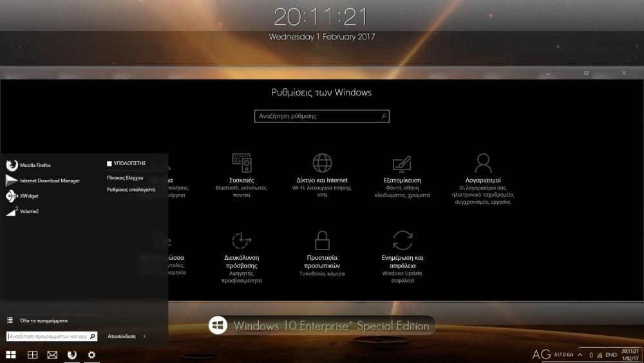The height and width of the screenshot is (363, 644).
Task: Open the Εξατομίκευση personalization icon
Action: coord(402,164)
